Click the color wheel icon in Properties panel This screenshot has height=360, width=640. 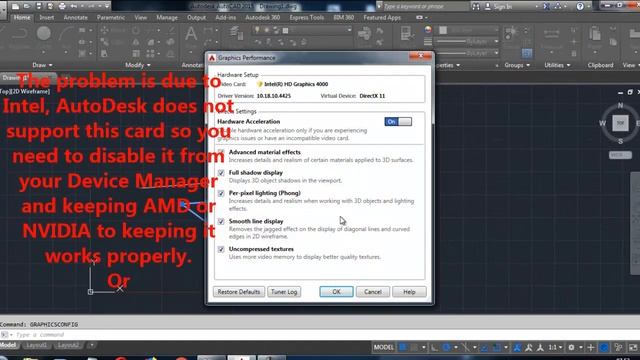[428, 30]
